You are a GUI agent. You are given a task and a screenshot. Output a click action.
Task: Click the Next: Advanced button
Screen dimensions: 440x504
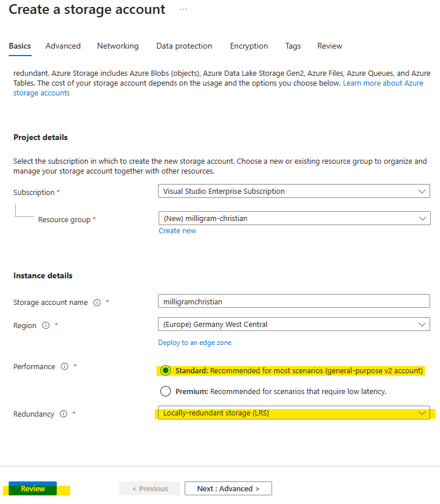click(x=228, y=488)
